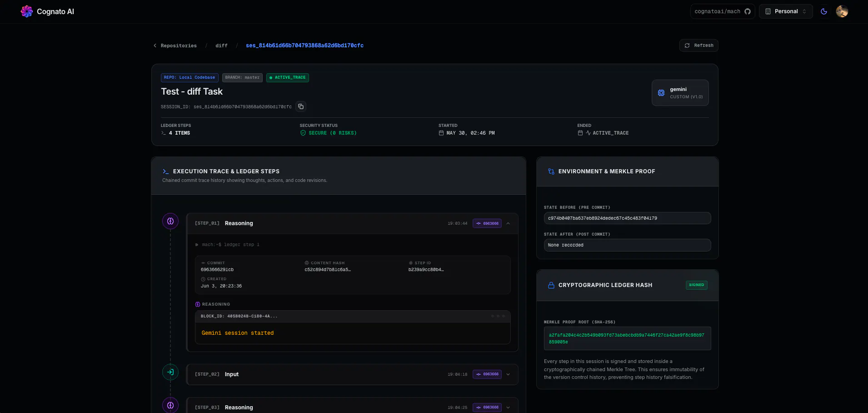Click the pulse icon next to ACTIVE_TRACE under ENDED
The height and width of the screenshot is (413, 868).
coord(589,133)
